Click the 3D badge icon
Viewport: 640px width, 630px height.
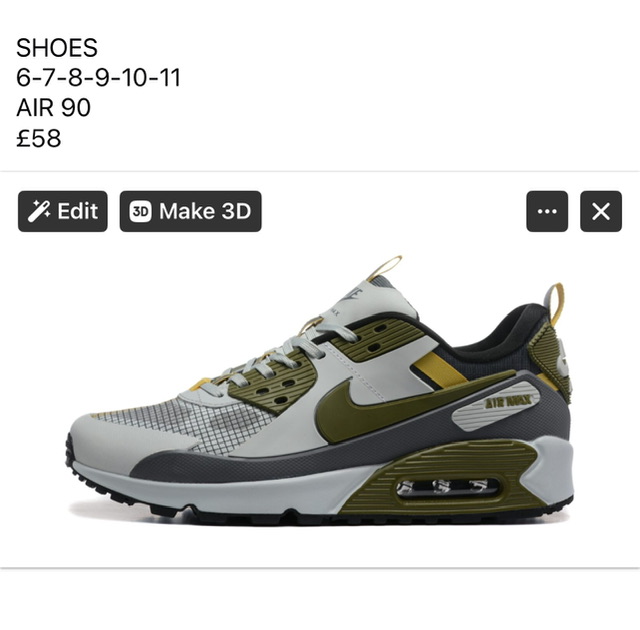click(140, 211)
